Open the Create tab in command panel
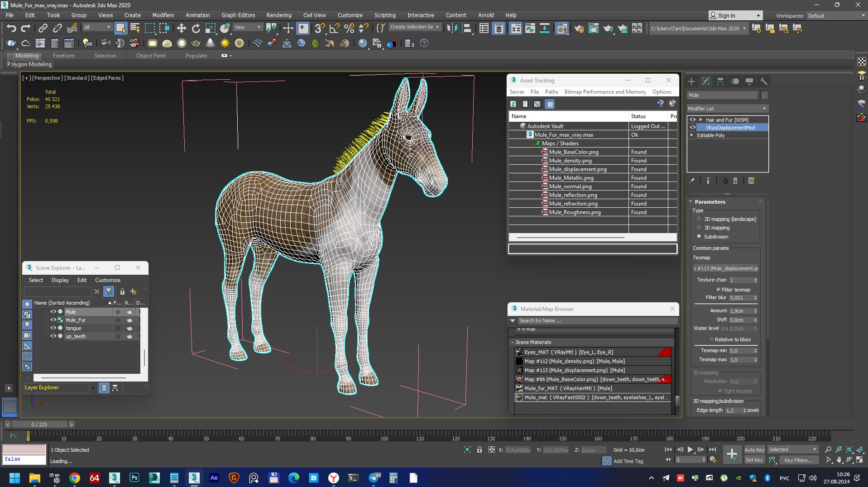Viewport: 868px width, 487px height. coord(691,81)
